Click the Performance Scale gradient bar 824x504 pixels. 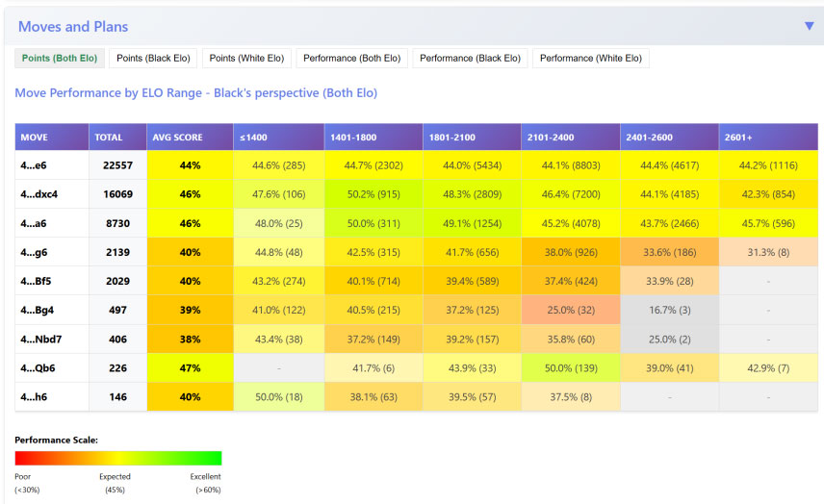pos(118,459)
